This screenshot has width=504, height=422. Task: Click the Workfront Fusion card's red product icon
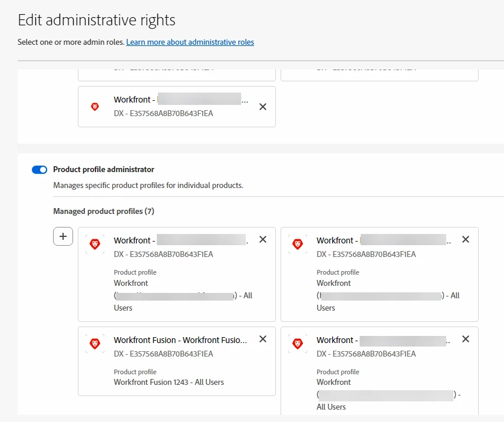pos(95,344)
